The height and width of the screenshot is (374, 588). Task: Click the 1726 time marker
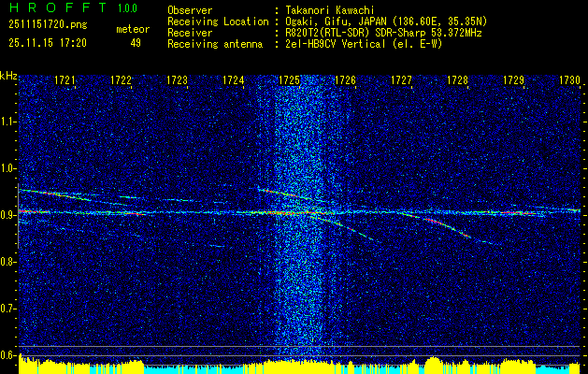click(345, 79)
